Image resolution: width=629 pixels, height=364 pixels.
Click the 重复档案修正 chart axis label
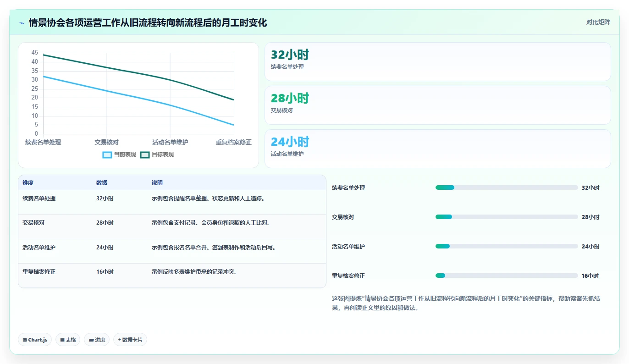[x=234, y=142]
